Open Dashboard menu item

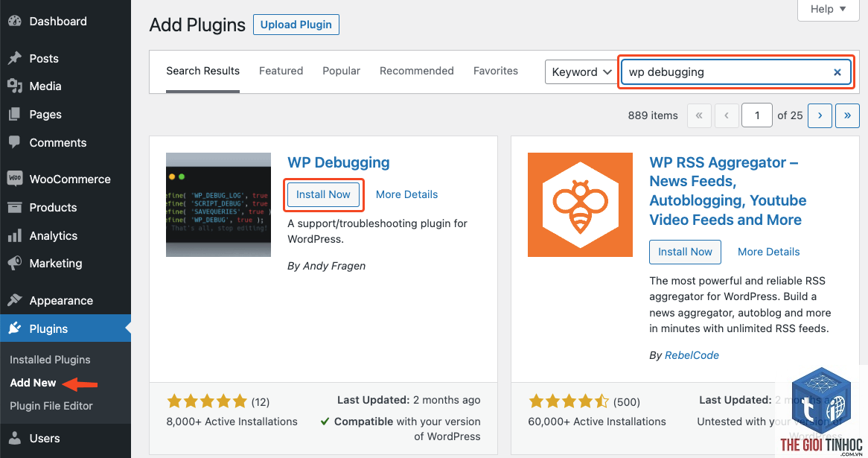pyautogui.click(x=66, y=21)
